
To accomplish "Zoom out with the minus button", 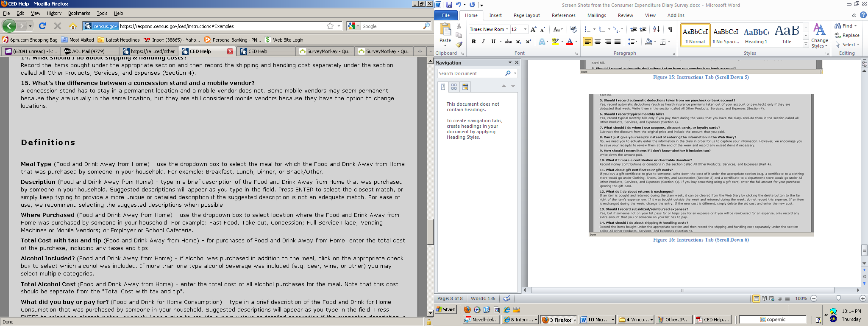I will click(813, 298).
